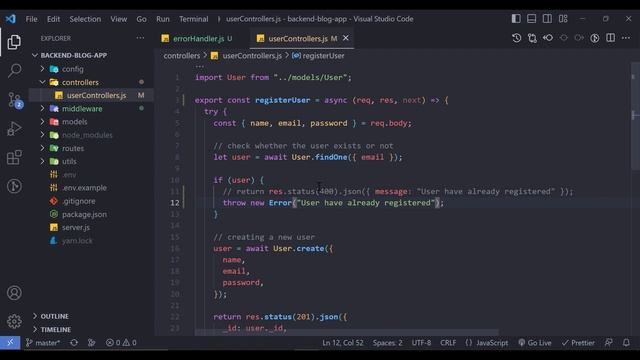Collapse the BACKEND-BLOG-APP root folder
Image resolution: width=640 pixels, height=360 pixels.
click(73, 55)
